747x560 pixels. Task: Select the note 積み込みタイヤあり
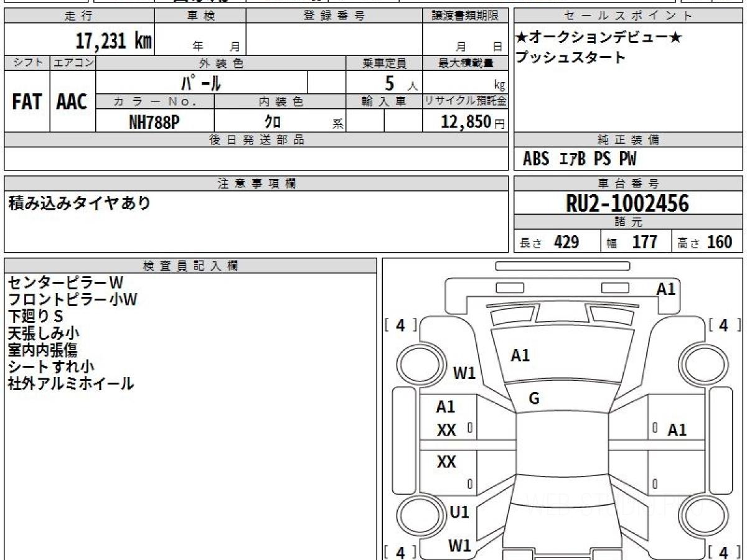point(79,203)
